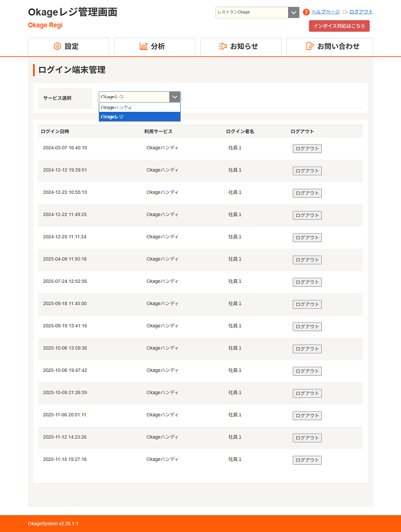The image size is (401, 532).
Task: Choose the highlighted Okageレジ option
Action: pyautogui.click(x=139, y=117)
